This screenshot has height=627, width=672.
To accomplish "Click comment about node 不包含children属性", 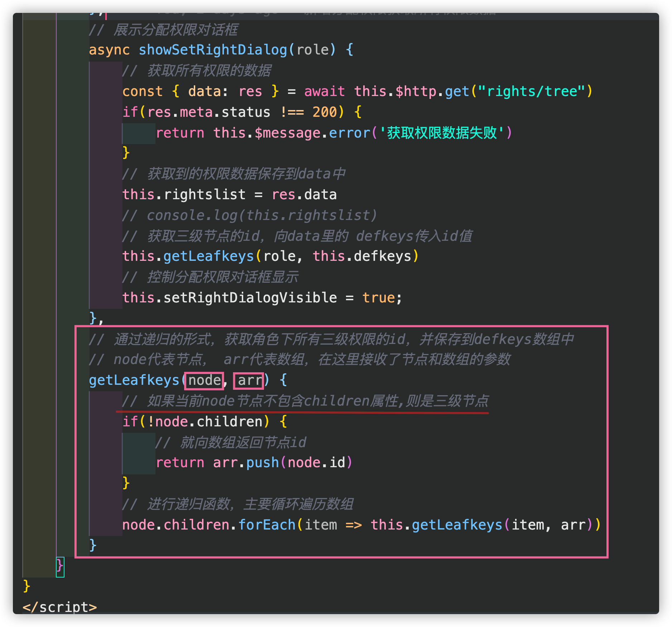I will click(x=306, y=401).
